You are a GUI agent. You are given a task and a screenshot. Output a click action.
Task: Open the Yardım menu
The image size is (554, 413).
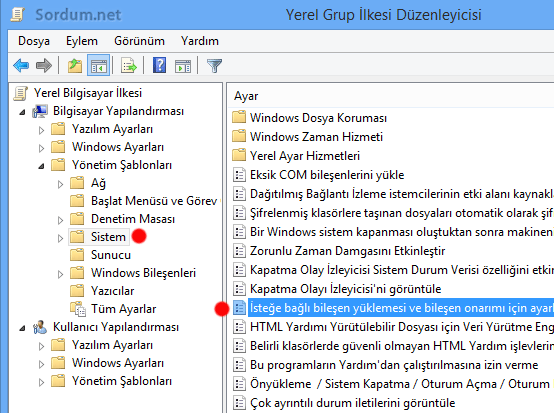[200, 41]
